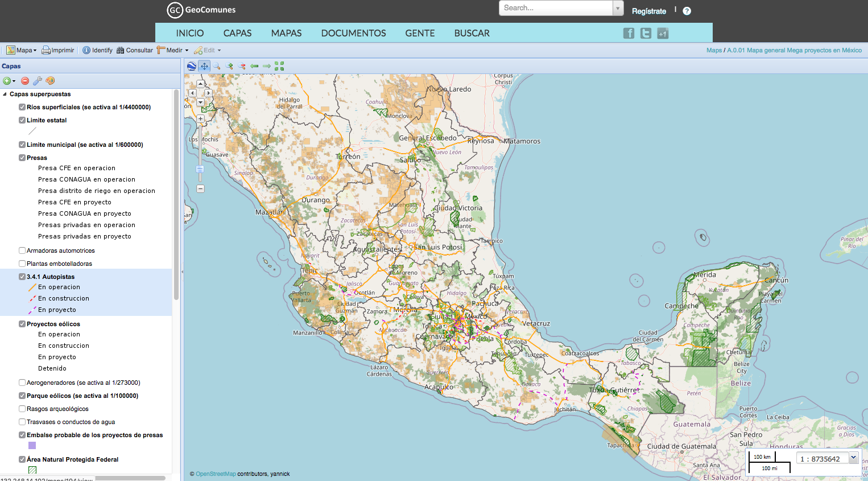Enable Plantas embotelladoras layer
This screenshot has width=868, height=481.
click(x=22, y=264)
